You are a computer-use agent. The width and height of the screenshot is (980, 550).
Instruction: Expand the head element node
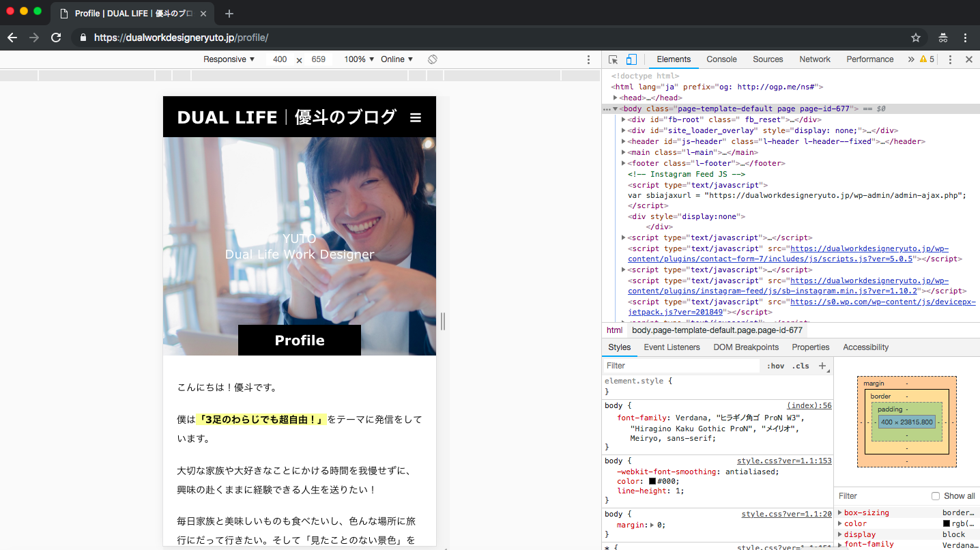click(615, 98)
